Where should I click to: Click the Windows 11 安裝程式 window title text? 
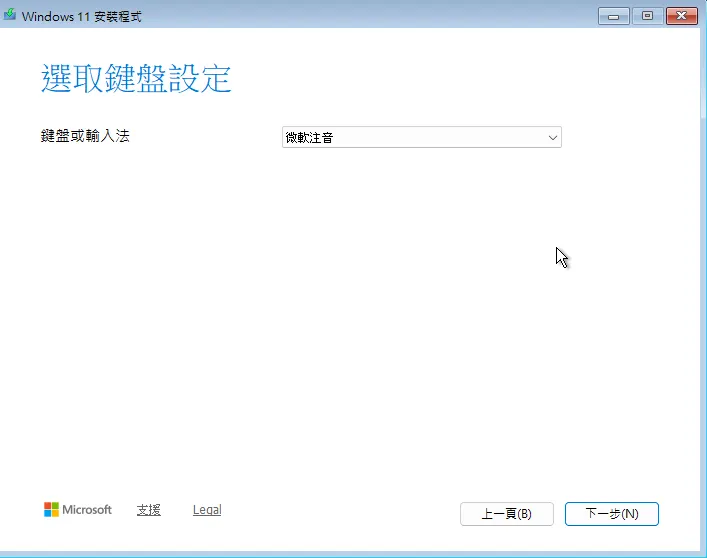tap(82, 17)
